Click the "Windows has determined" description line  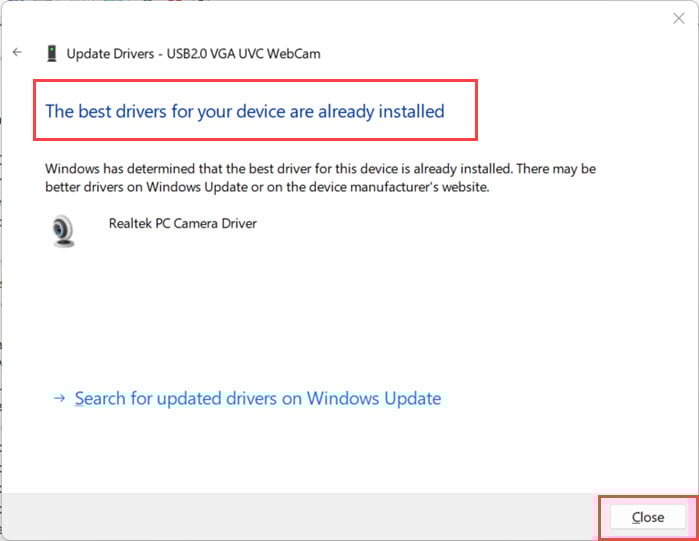click(x=320, y=169)
